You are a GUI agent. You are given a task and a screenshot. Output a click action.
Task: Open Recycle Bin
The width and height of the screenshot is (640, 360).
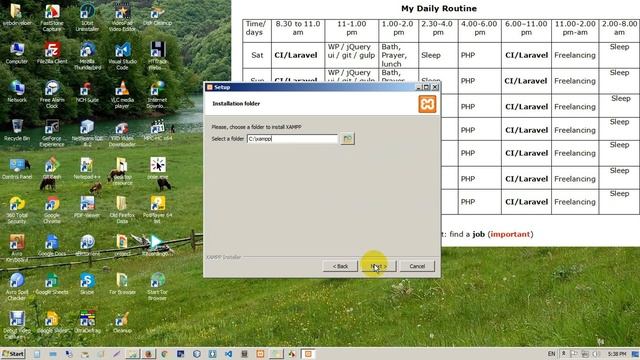pyautogui.click(x=17, y=130)
